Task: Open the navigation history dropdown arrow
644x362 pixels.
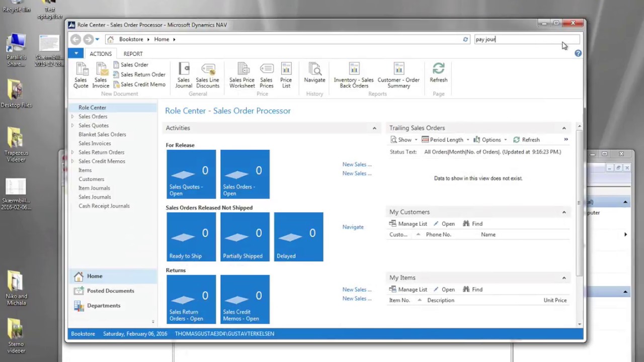Action: pos(97,39)
